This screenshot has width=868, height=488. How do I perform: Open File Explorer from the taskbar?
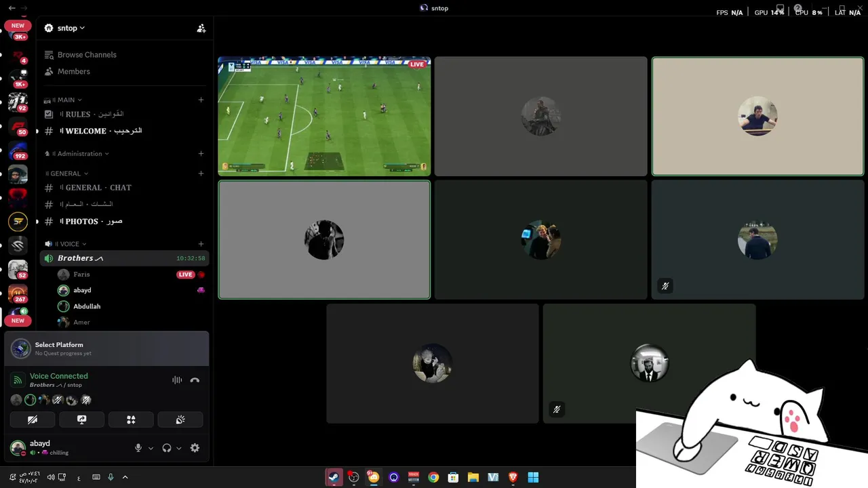pyautogui.click(x=473, y=477)
